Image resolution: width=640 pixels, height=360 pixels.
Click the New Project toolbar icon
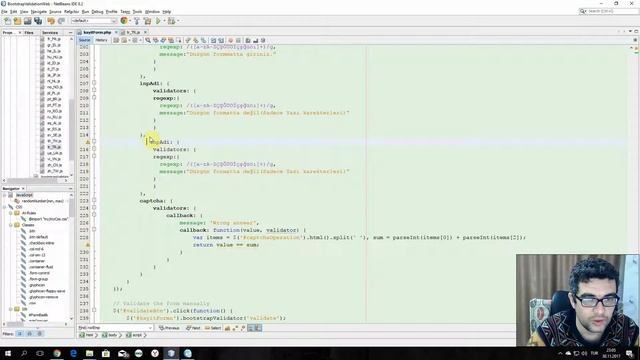click(17, 21)
